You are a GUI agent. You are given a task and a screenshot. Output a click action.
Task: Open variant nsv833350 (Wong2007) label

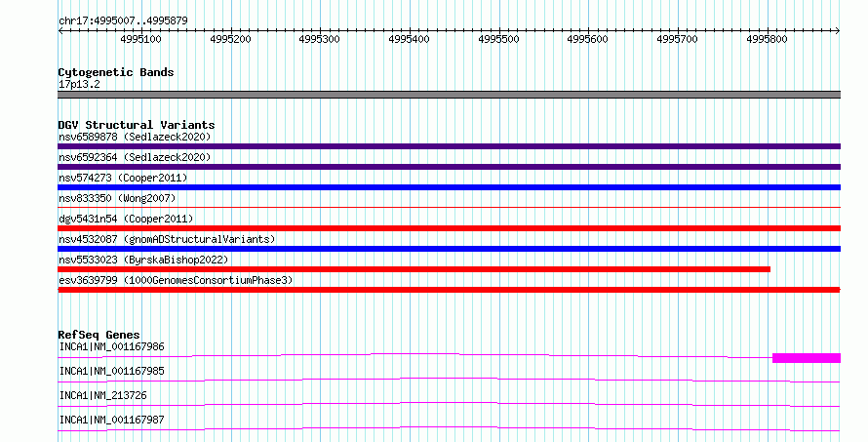tap(117, 198)
